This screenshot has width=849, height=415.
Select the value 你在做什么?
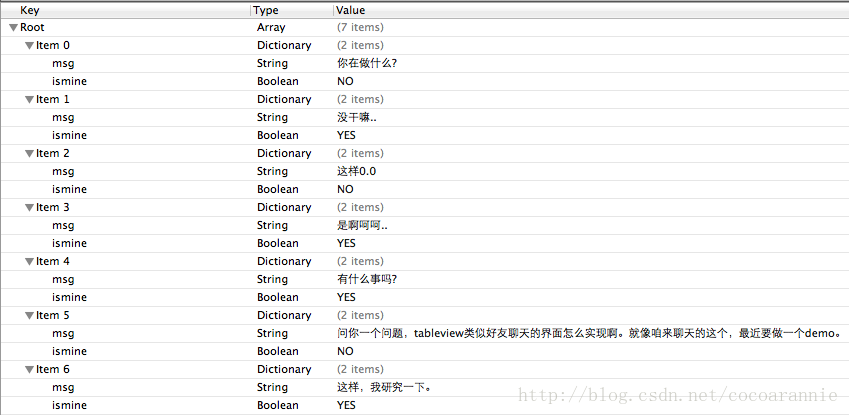[367, 63]
